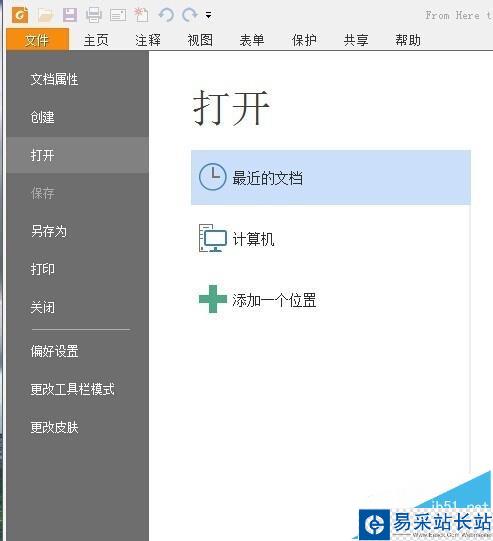Select 打开 in the file sidebar

pos(78,155)
